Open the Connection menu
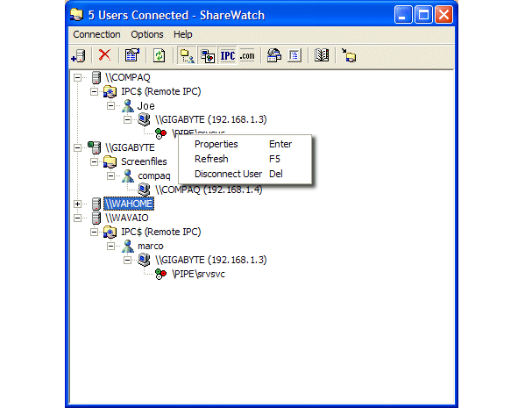Screen dimensions: 532x408 tap(96, 34)
